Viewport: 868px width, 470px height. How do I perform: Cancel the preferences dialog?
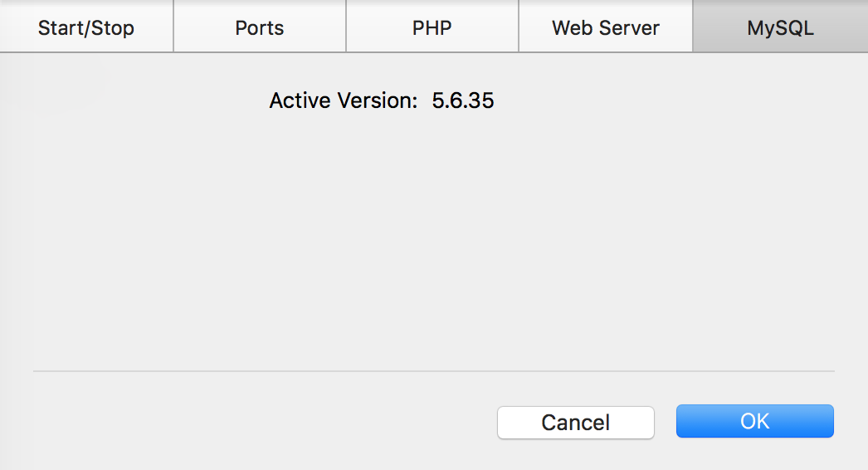(576, 422)
